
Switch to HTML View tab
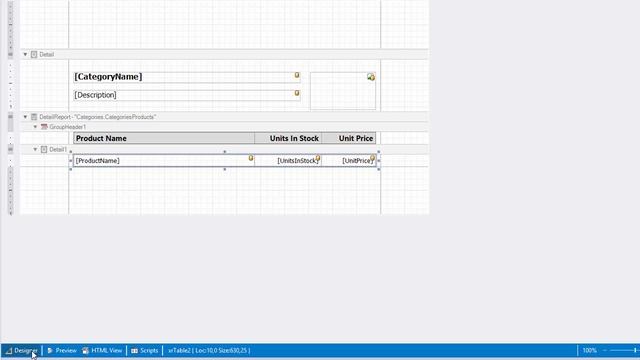coord(102,351)
